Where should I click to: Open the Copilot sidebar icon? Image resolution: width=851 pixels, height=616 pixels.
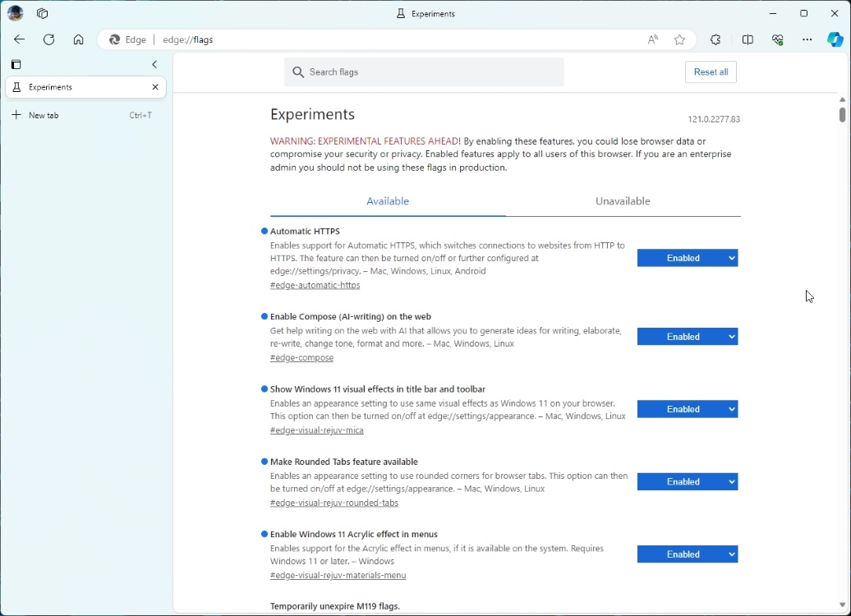pos(835,39)
